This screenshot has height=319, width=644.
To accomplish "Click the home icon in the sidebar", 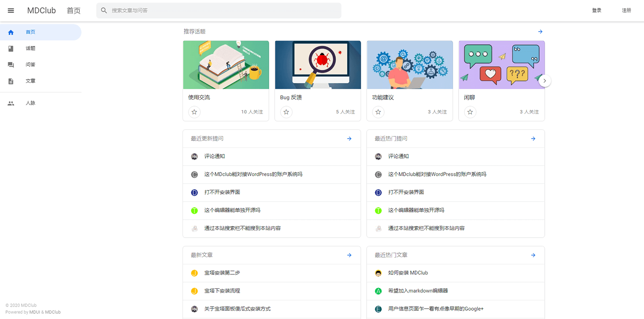I will [x=11, y=32].
